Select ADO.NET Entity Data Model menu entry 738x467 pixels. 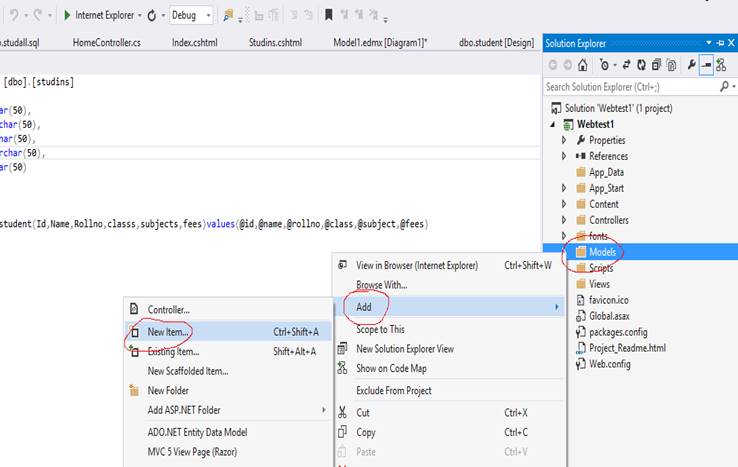[197, 432]
